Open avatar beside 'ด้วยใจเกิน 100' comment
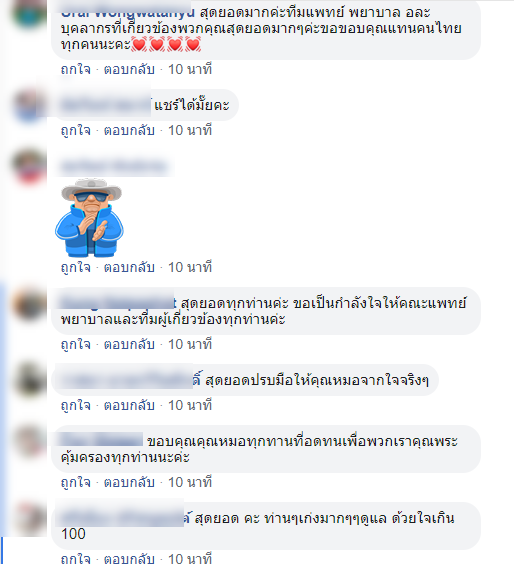 (29, 518)
